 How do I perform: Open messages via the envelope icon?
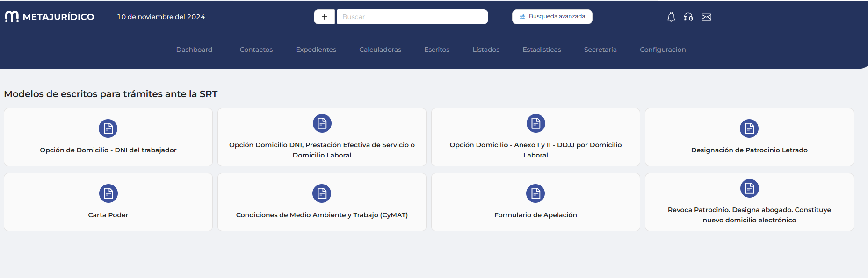706,17
